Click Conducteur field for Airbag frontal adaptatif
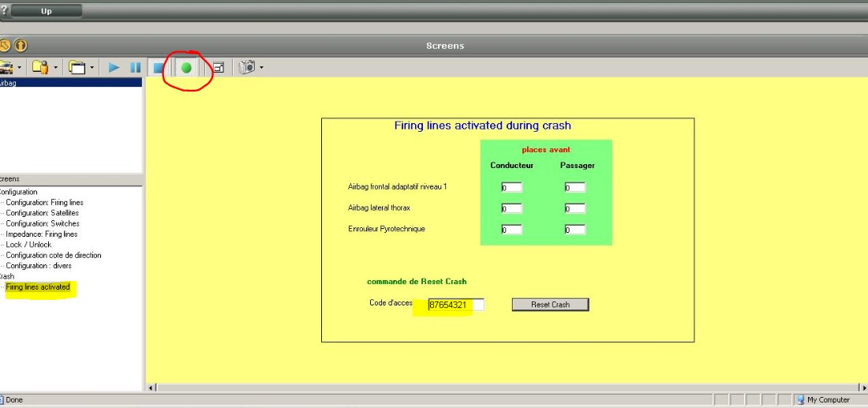 [511, 187]
